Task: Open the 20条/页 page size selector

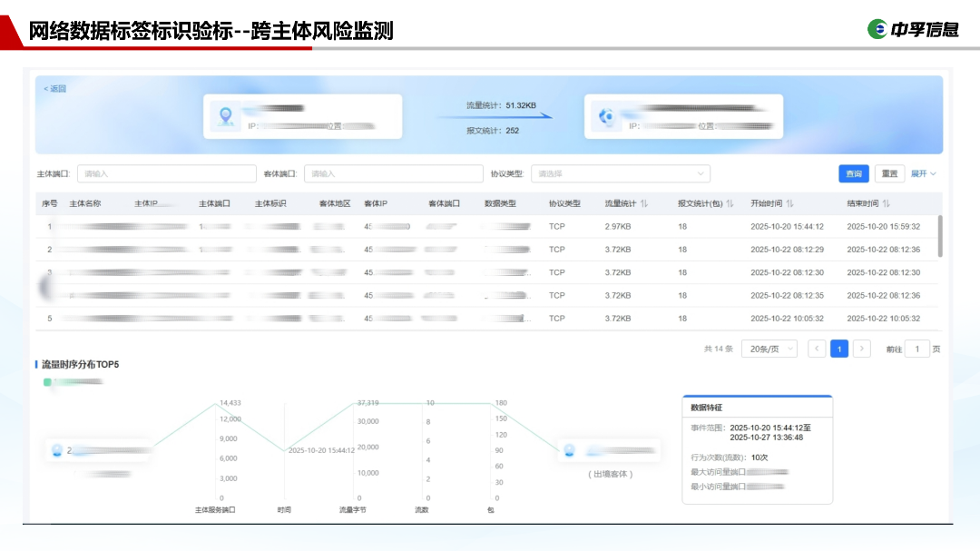Action: tap(769, 349)
